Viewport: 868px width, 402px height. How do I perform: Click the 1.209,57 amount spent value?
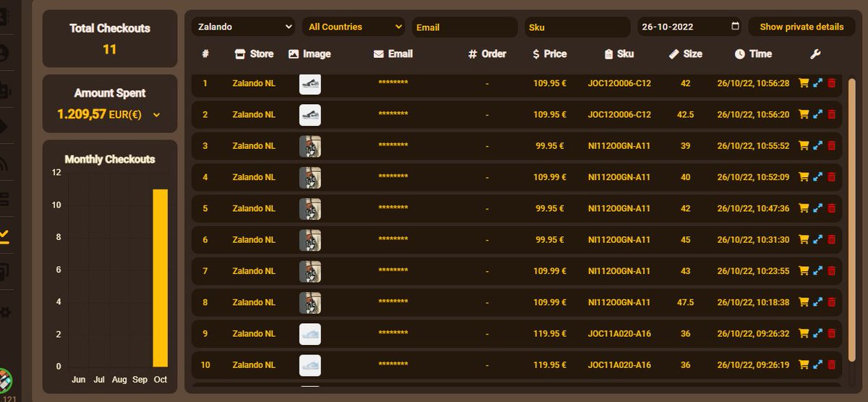[82, 114]
